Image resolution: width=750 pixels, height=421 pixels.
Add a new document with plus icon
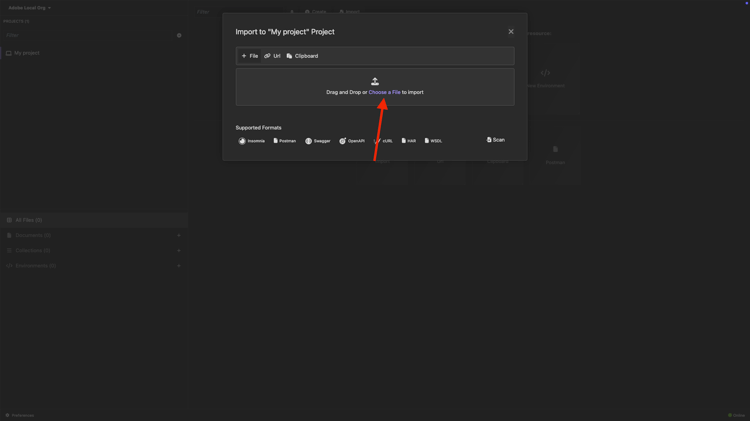[x=179, y=235]
